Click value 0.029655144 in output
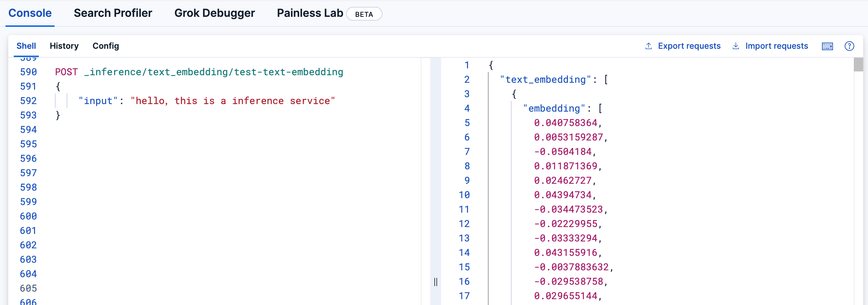The width and height of the screenshot is (868, 305). 566,296
